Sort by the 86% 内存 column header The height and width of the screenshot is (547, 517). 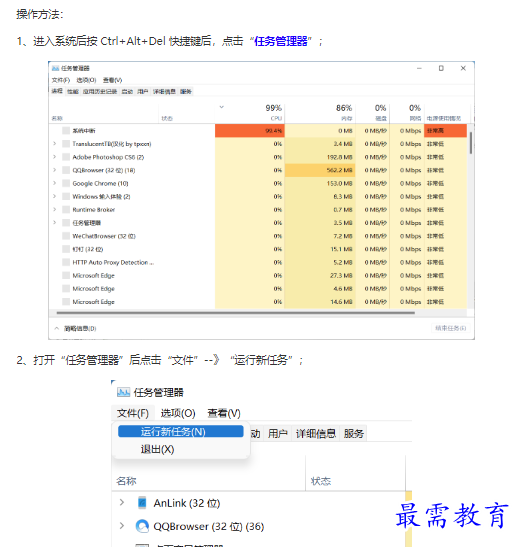(x=320, y=113)
